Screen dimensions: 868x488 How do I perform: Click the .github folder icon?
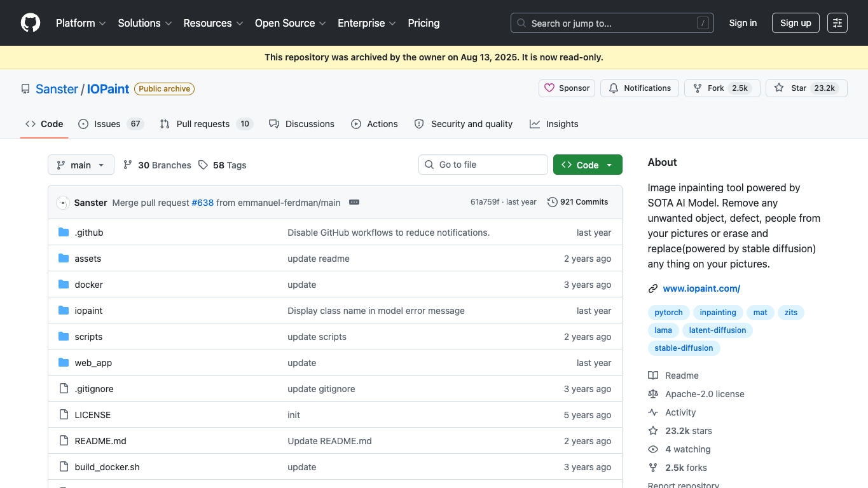pos(64,233)
